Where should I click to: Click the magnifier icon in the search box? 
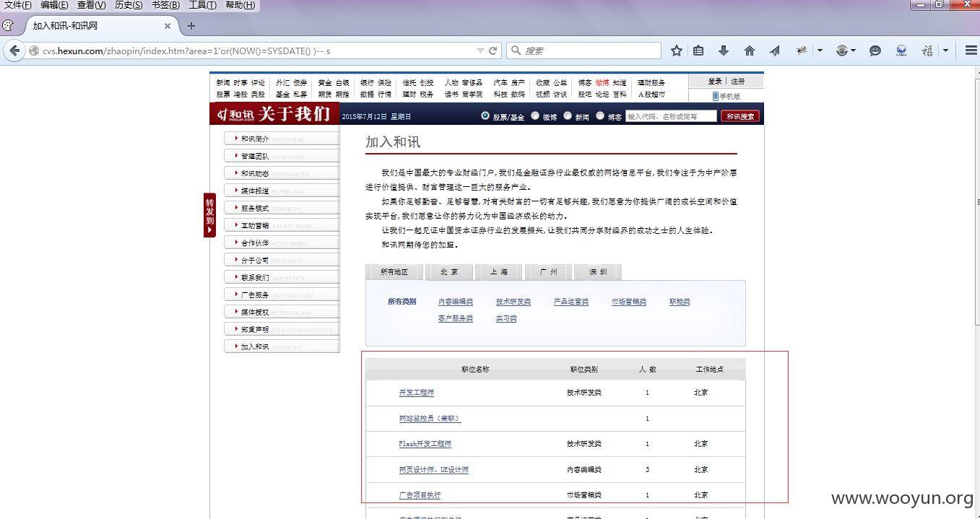[516, 51]
